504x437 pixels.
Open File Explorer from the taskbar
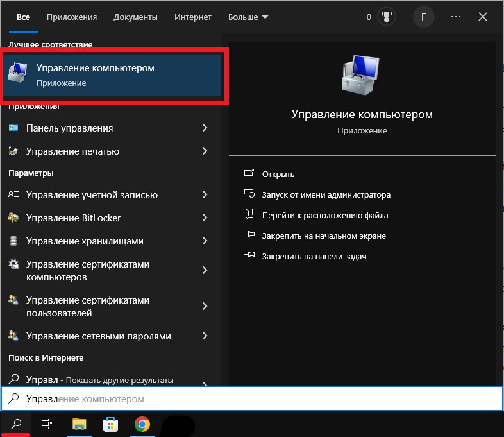point(79,424)
